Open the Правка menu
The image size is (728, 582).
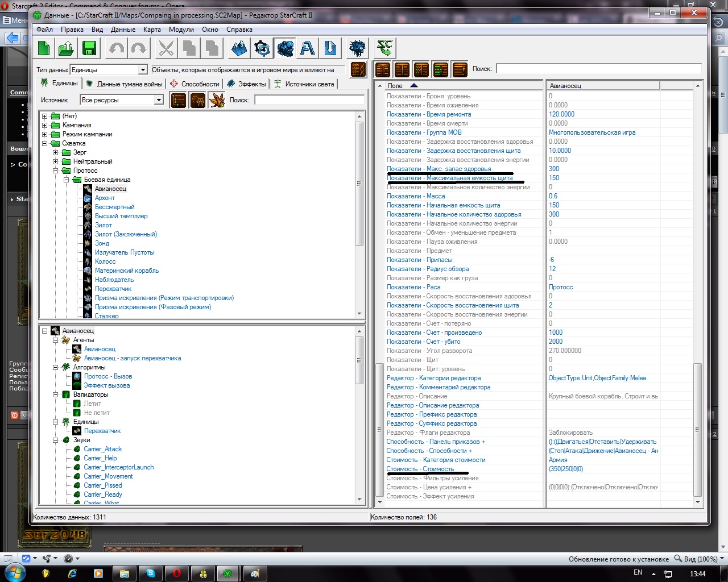72,30
